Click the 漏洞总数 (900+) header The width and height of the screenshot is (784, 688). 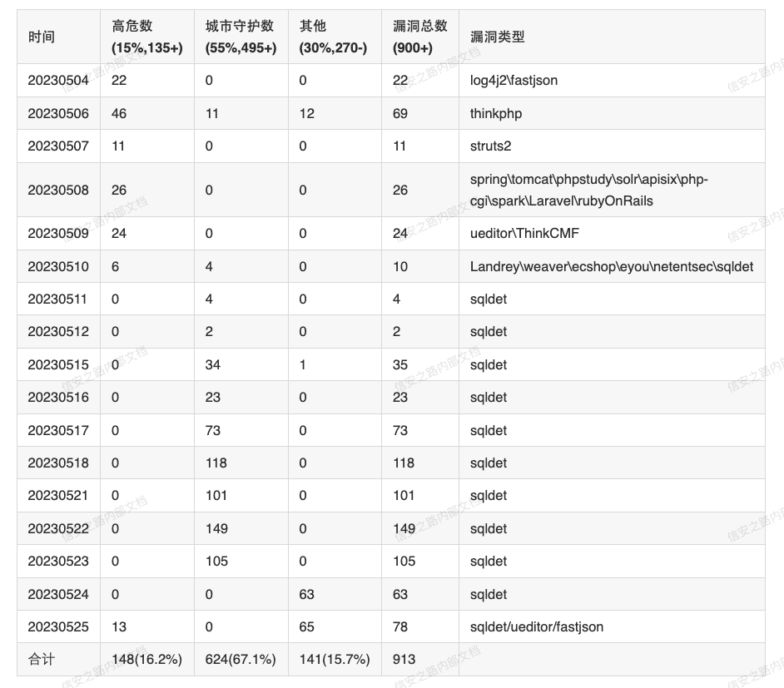click(420, 37)
